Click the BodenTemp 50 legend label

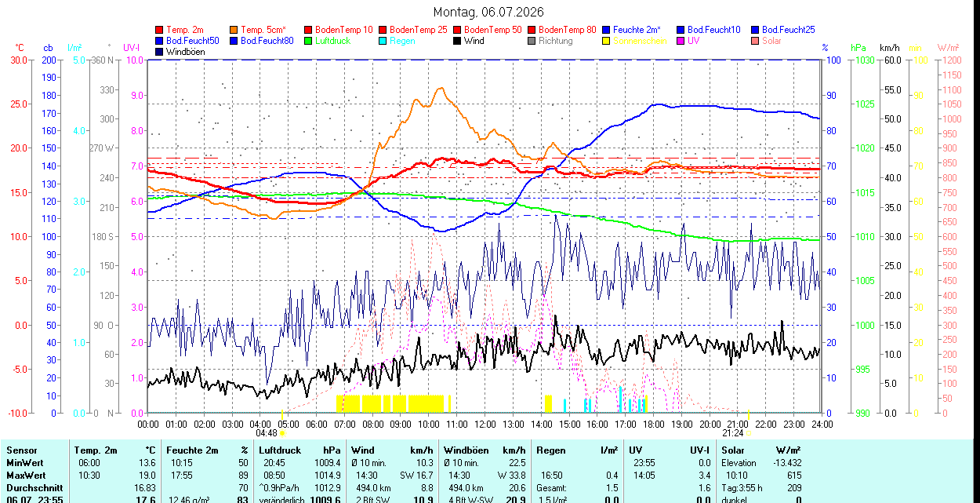click(x=493, y=30)
